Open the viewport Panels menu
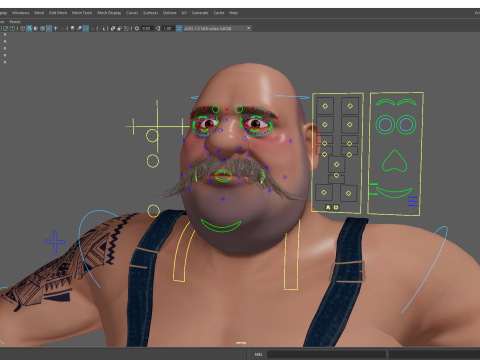 15,22
